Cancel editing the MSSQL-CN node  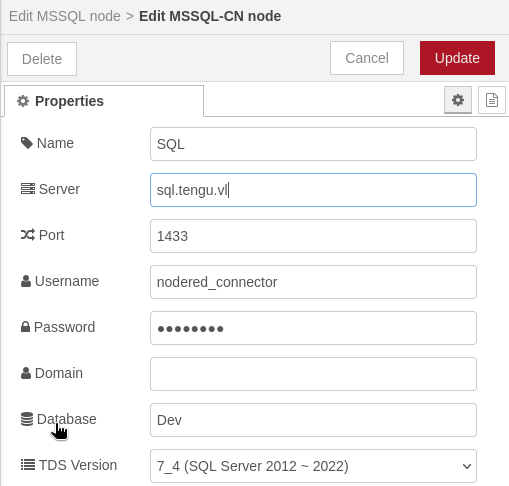pos(367,58)
